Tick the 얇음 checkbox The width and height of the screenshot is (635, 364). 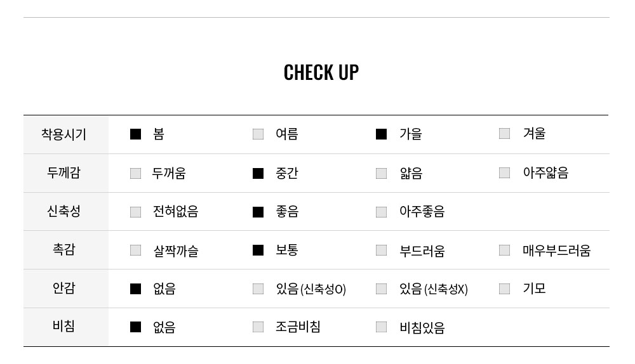(381, 173)
